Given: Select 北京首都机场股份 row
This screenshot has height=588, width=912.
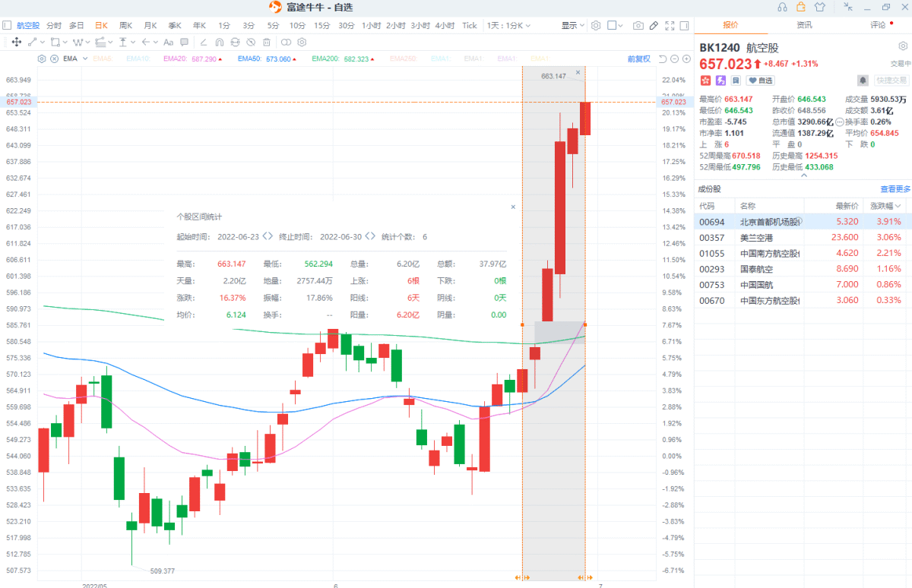Looking at the screenshot, I should (x=803, y=222).
